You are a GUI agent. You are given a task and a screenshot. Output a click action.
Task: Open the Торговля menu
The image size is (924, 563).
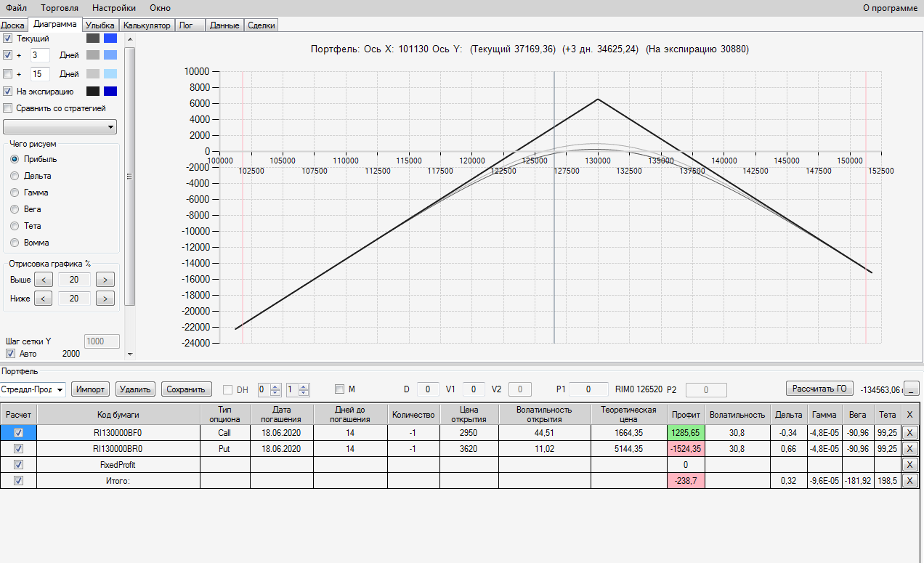point(60,8)
